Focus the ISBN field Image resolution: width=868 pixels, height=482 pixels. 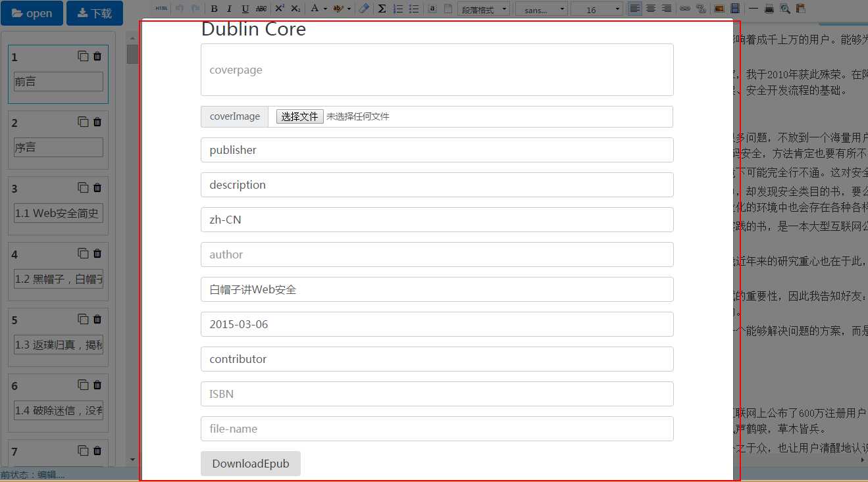click(x=437, y=394)
